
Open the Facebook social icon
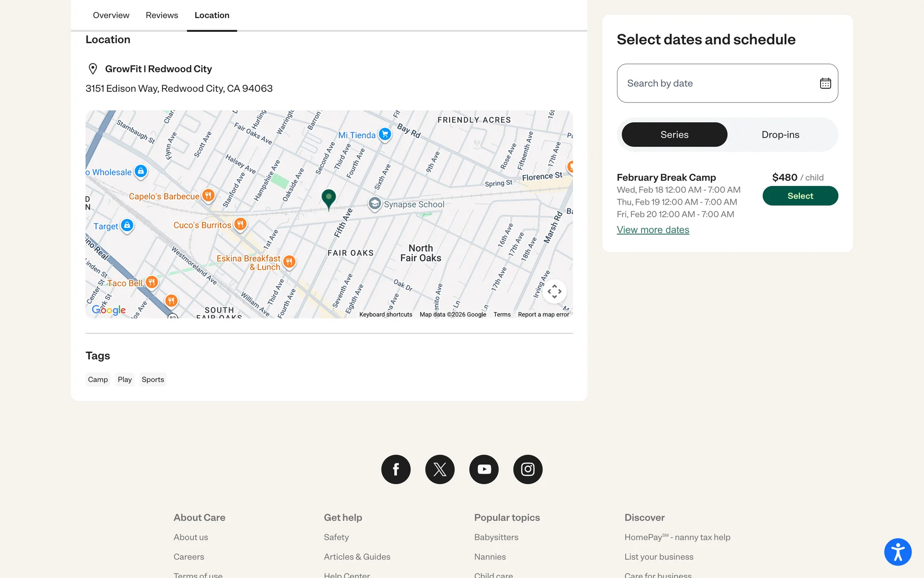click(x=396, y=469)
